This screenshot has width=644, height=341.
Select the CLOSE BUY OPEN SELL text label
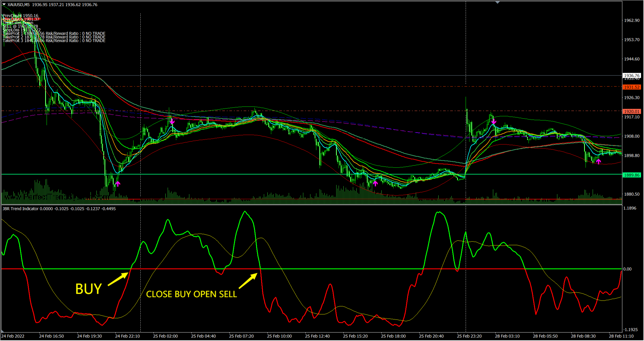click(191, 294)
